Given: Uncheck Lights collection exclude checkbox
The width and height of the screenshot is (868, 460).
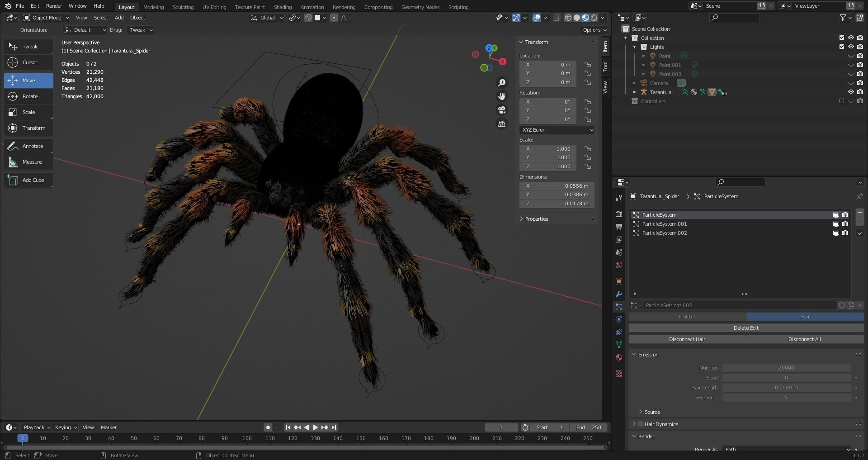Looking at the screenshot, I should point(841,47).
